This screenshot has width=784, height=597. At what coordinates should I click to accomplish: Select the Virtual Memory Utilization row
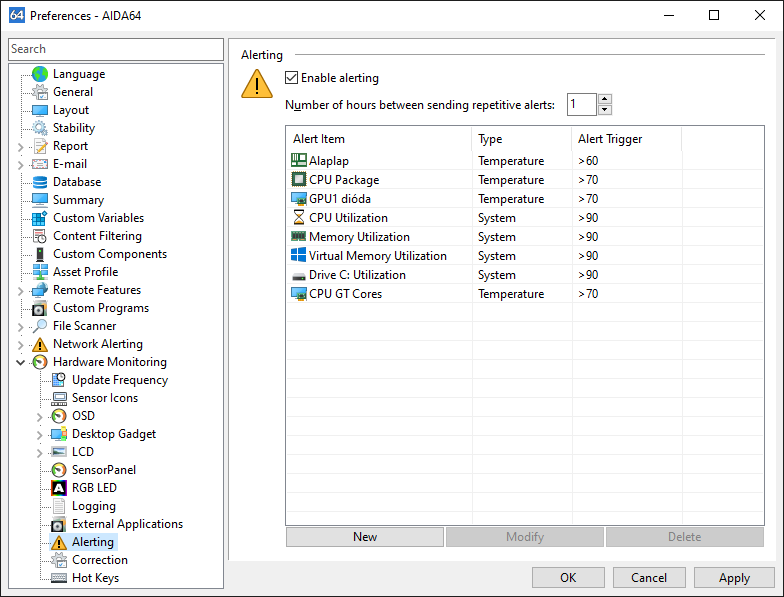[525, 256]
